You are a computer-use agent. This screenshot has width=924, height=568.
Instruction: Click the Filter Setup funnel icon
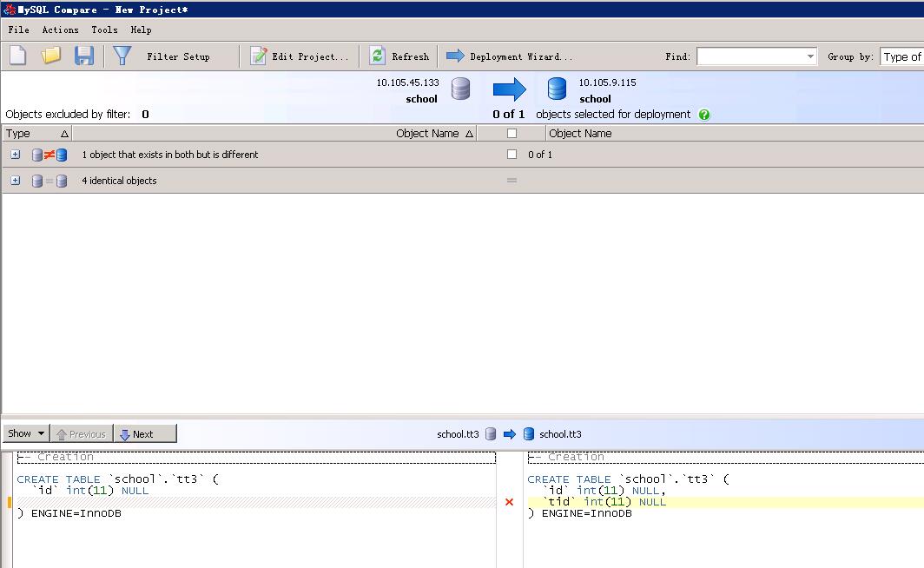click(x=122, y=56)
